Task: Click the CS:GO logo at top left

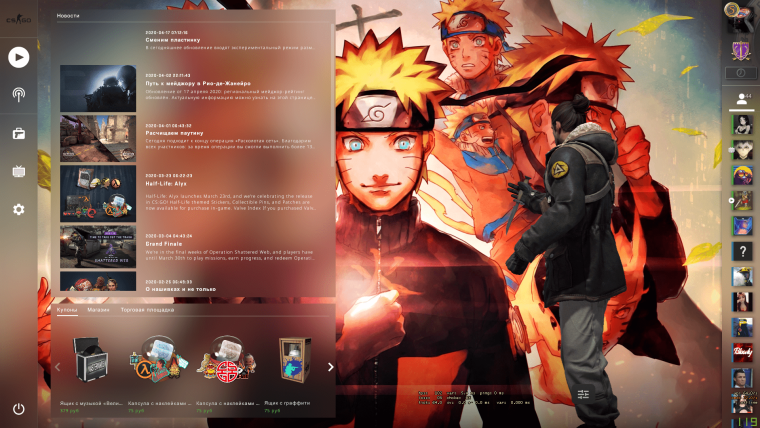Action: [18, 15]
